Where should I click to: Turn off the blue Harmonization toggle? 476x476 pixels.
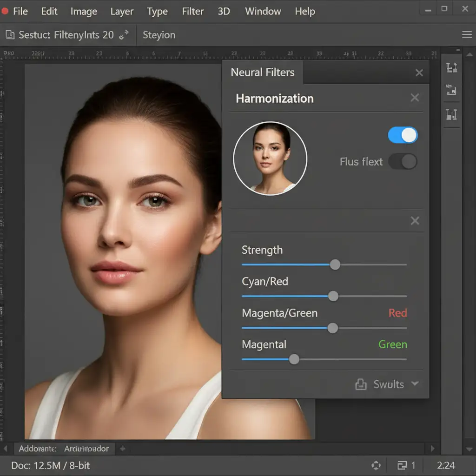[x=403, y=135]
